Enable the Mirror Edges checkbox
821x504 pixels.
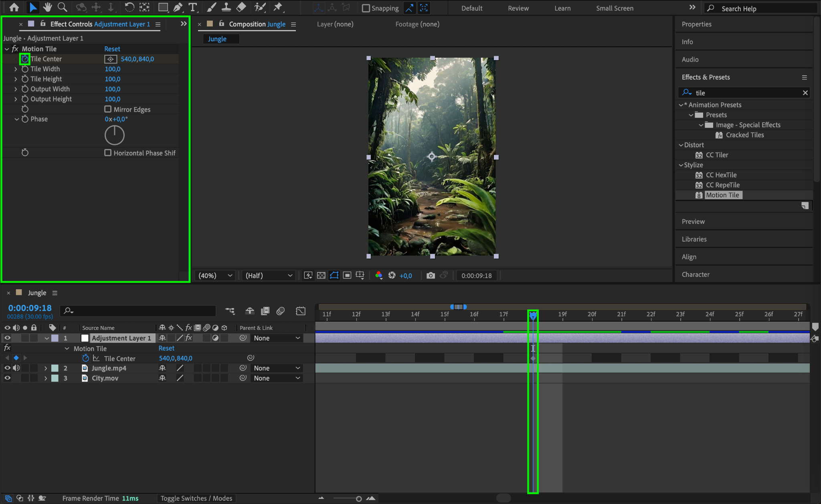(x=108, y=109)
